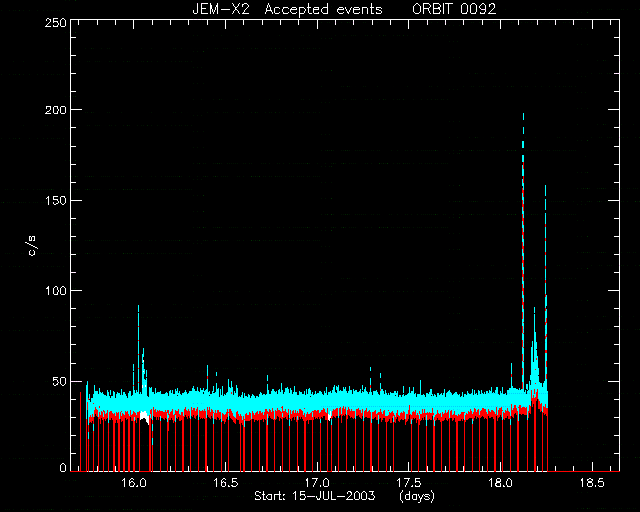Click the '50' y-axis tick label
640x512 pixels.
pos(58,382)
